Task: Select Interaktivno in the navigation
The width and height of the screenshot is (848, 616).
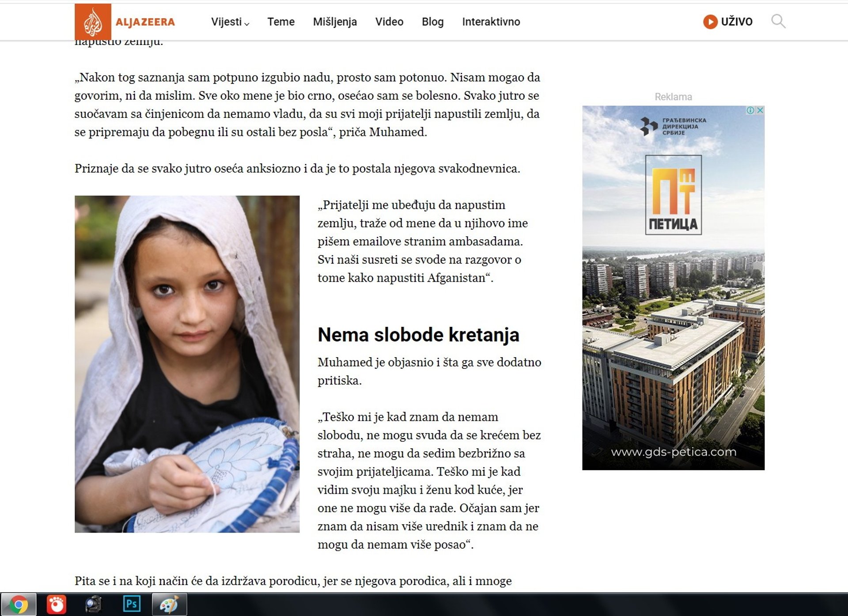Action: point(491,22)
